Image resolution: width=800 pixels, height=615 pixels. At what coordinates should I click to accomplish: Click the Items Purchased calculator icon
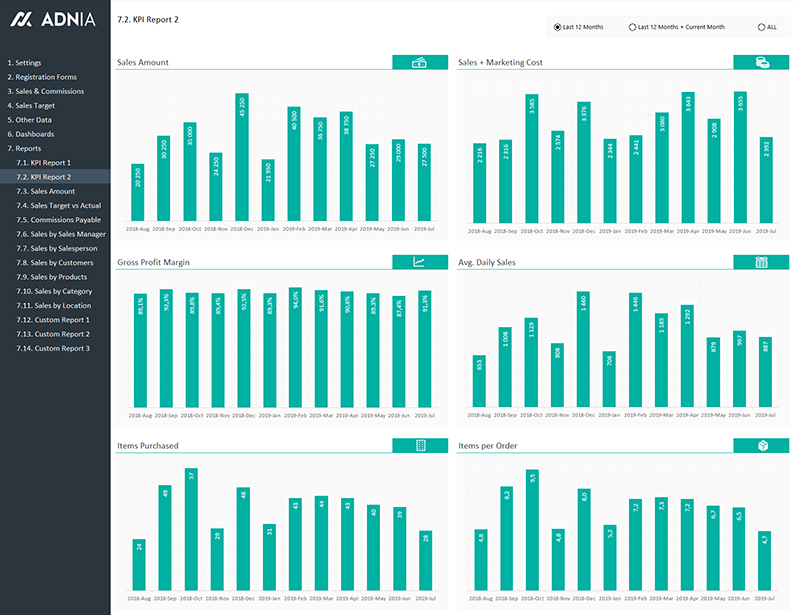[x=420, y=445]
